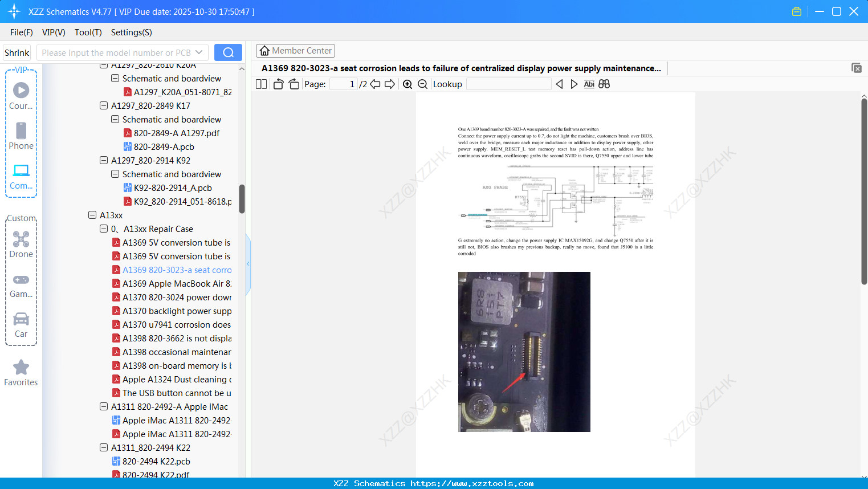Collapse the A13xx Repair Case node

[x=104, y=229]
